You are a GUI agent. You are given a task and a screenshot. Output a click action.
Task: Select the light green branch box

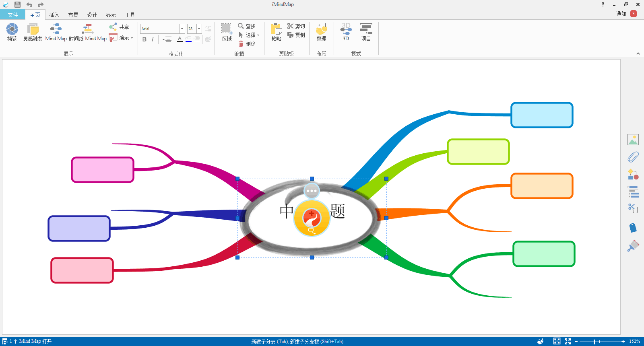pyautogui.click(x=478, y=152)
